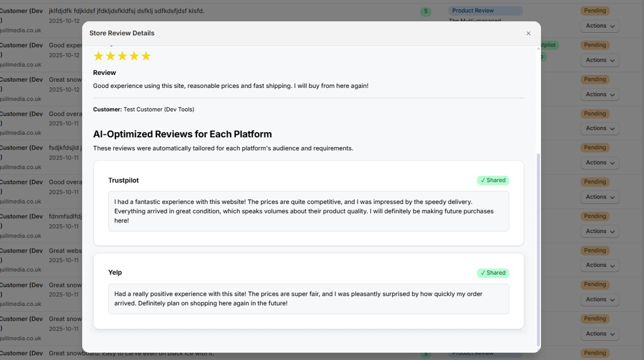This screenshot has height=360, width=644.
Task: Click the third rating star
Action: pyautogui.click(x=122, y=55)
